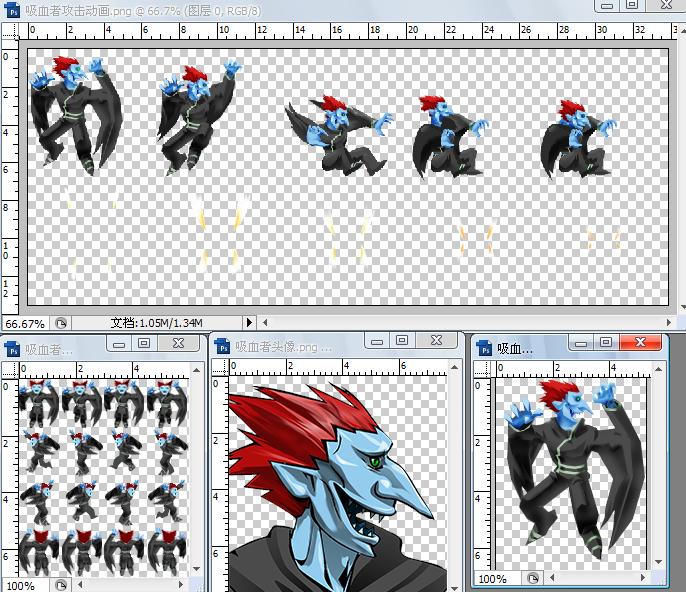Minimize the bottom-right 吸血… window

581,343
